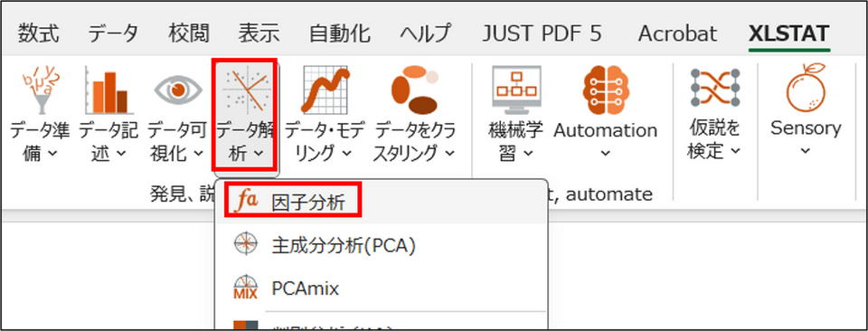Click the Sensory orange fruit icon
The height and width of the screenshot is (331, 868).
[806, 89]
